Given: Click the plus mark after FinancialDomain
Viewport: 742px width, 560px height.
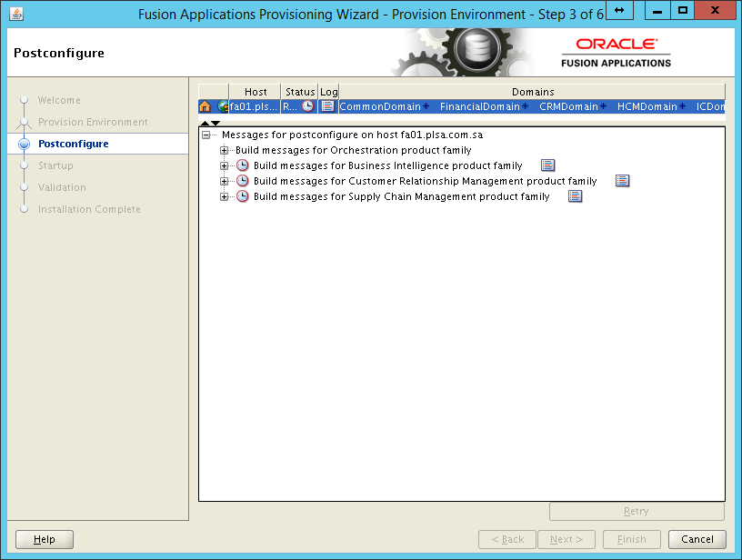Looking at the screenshot, I should [526, 106].
